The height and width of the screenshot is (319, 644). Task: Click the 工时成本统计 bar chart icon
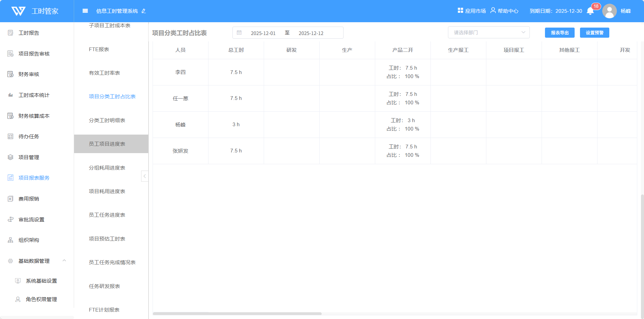[10, 95]
